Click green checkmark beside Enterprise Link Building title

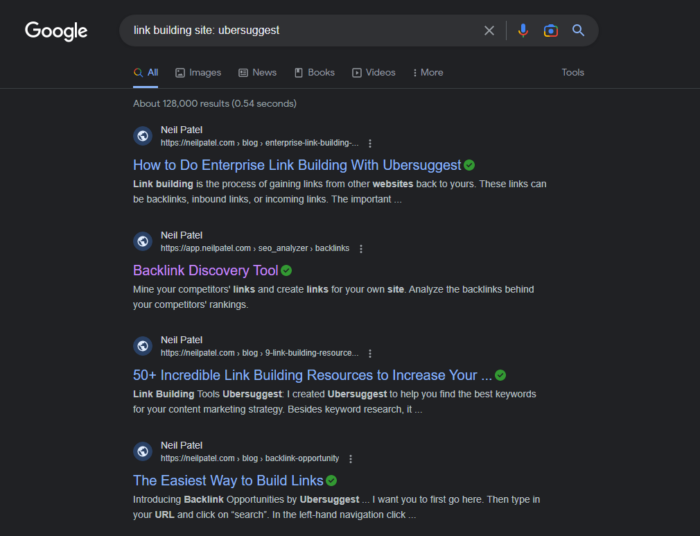[469, 165]
